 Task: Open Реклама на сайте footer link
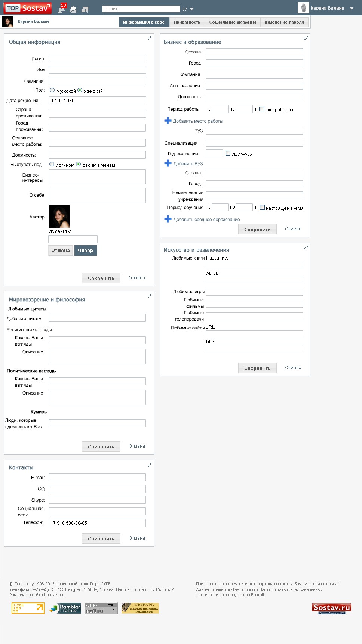(26, 595)
